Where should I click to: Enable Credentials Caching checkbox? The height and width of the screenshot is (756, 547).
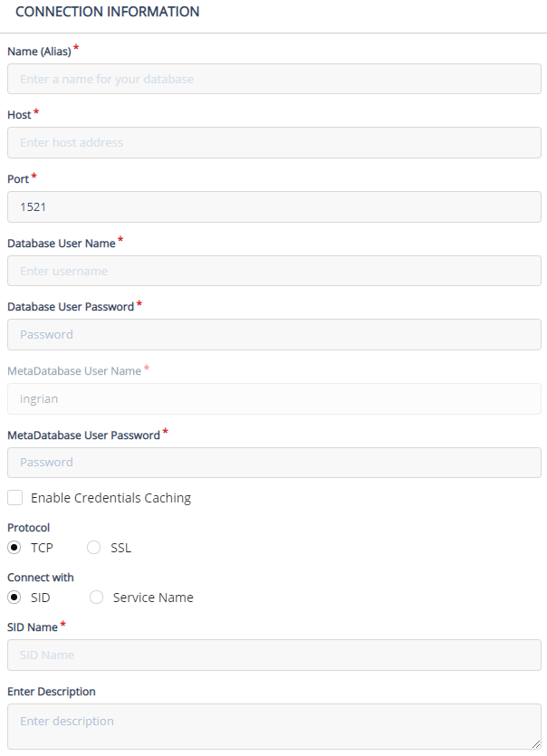[x=15, y=498]
